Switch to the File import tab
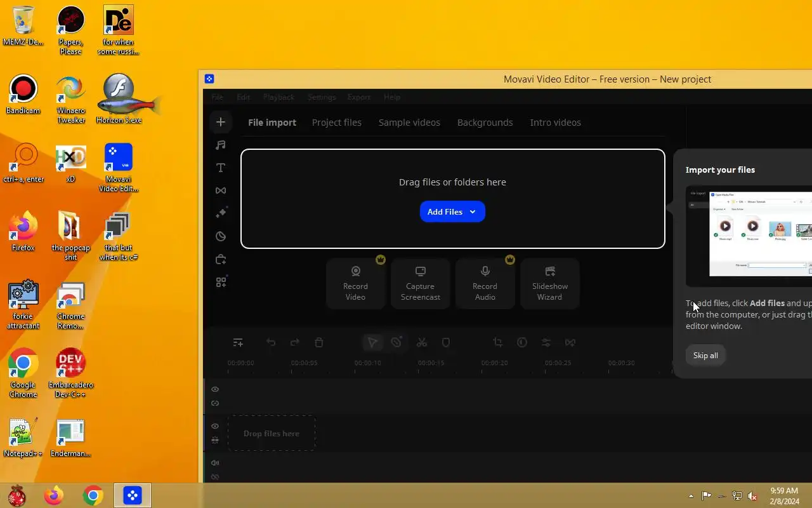This screenshot has height=508, width=812. (x=272, y=123)
